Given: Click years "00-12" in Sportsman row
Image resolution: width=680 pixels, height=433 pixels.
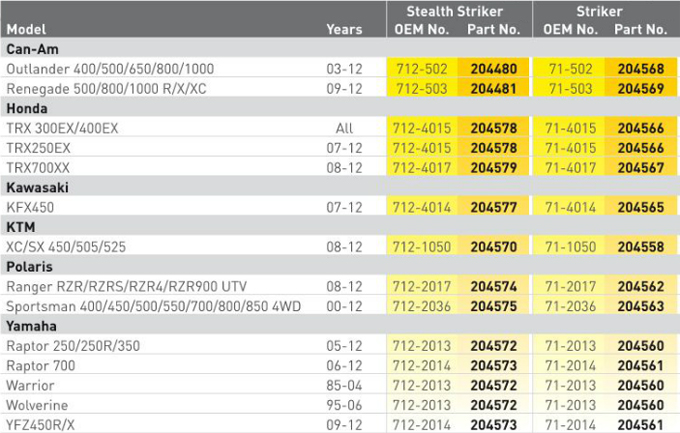Looking at the screenshot, I should [344, 306].
